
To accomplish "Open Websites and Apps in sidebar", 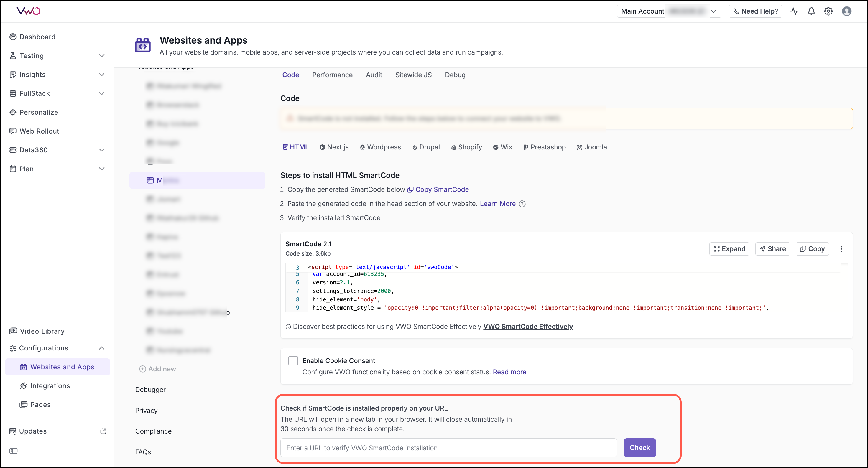I will (x=57, y=367).
